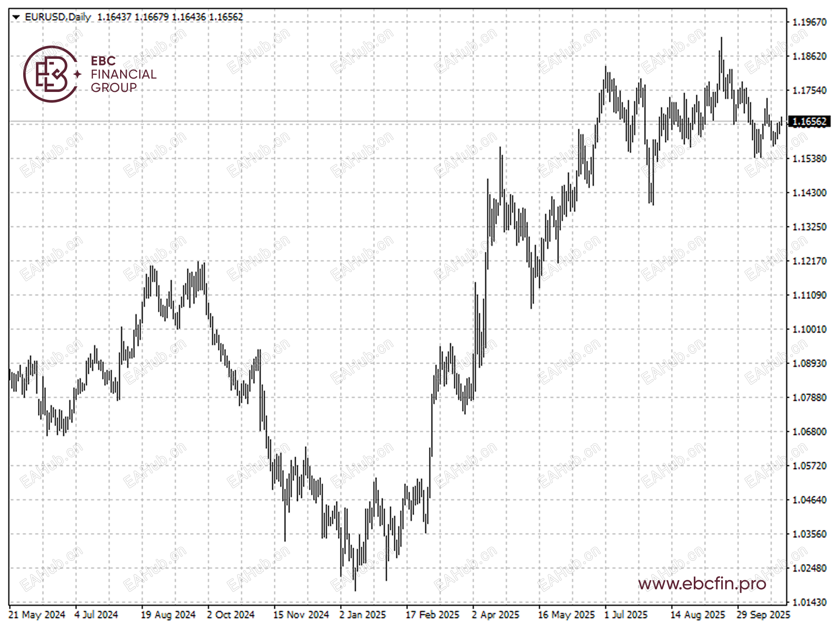Click the star symbol beside EBC logo
Image resolution: width=840 pixels, height=632 pixels.
(x=77, y=74)
